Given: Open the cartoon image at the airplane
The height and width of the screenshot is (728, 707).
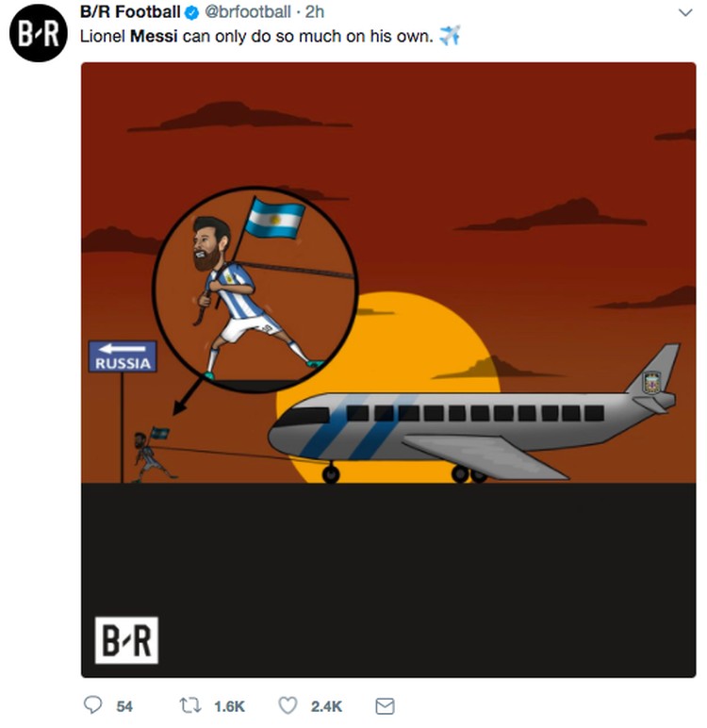Looking at the screenshot, I should [473, 413].
